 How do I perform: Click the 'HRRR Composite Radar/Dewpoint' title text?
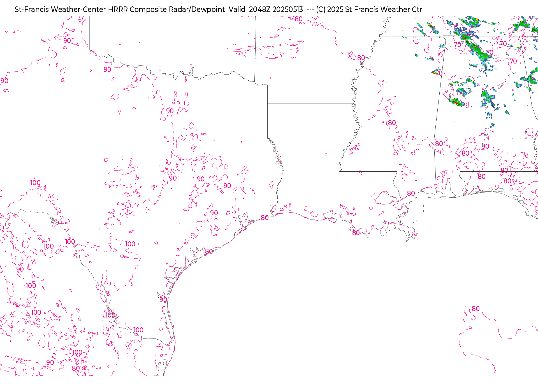tap(166, 10)
